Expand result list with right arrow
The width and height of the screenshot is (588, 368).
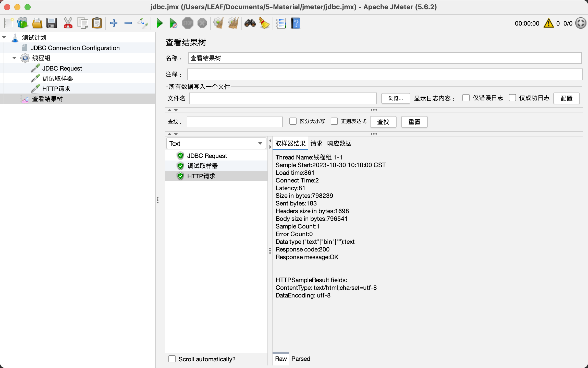click(270, 147)
